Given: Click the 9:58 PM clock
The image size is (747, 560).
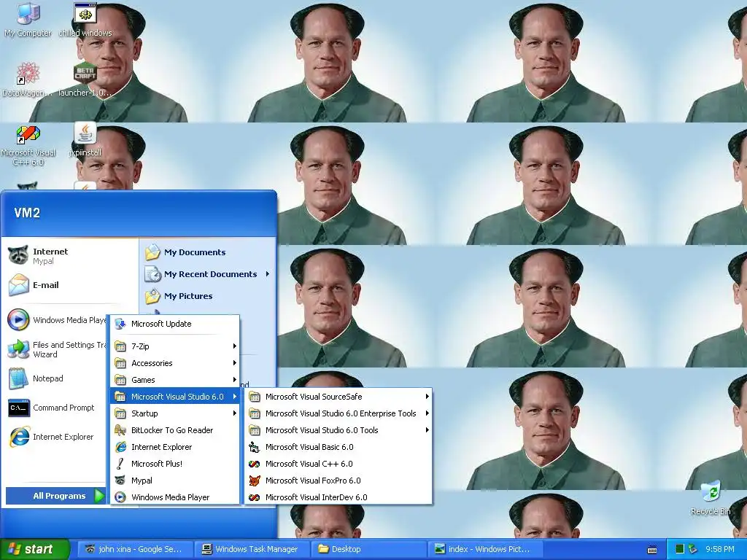Looking at the screenshot, I should (x=719, y=549).
